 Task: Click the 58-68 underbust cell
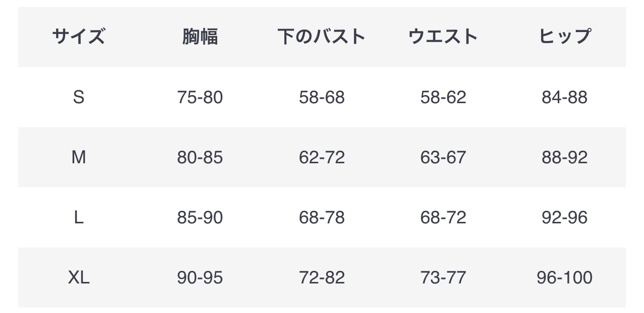click(x=321, y=97)
